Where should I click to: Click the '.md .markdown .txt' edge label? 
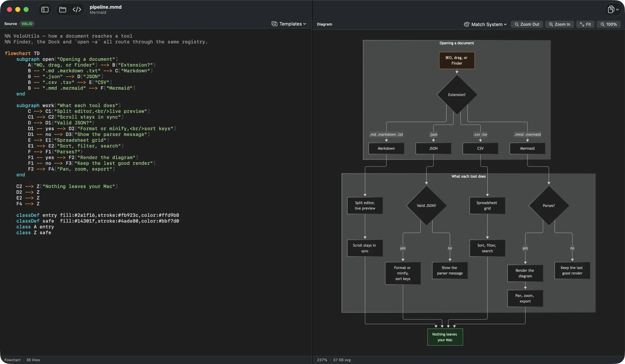(x=386, y=135)
